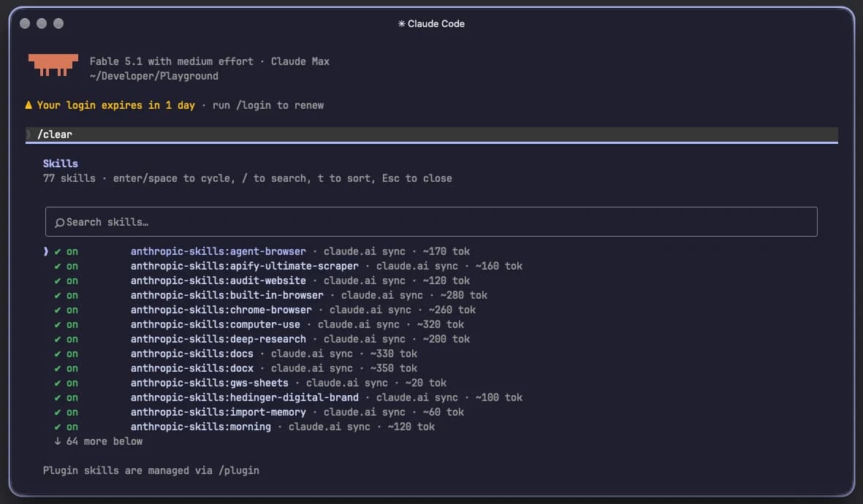Screen dimensions: 863x504
Task: Click the yellow minimize window button
Action: point(42,23)
